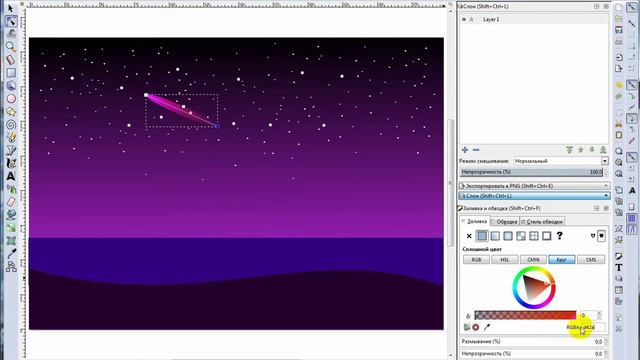Minimize the Fill and Stroke panel
The image size is (640, 360).
pyautogui.click(x=596, y=208)
